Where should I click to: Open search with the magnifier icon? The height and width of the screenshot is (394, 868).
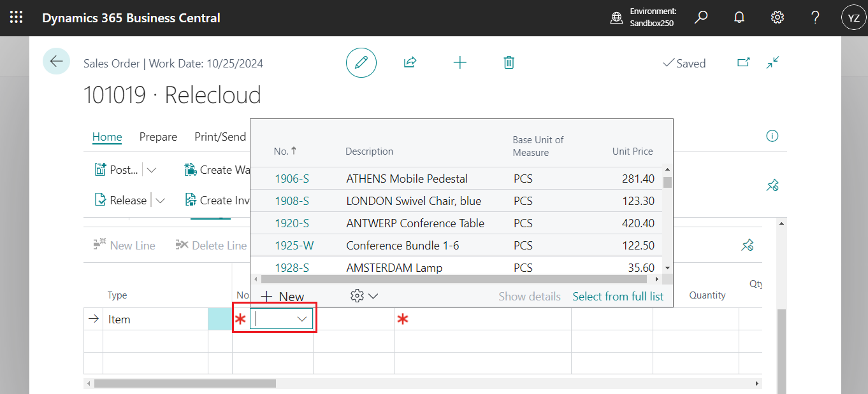point(700,17)
